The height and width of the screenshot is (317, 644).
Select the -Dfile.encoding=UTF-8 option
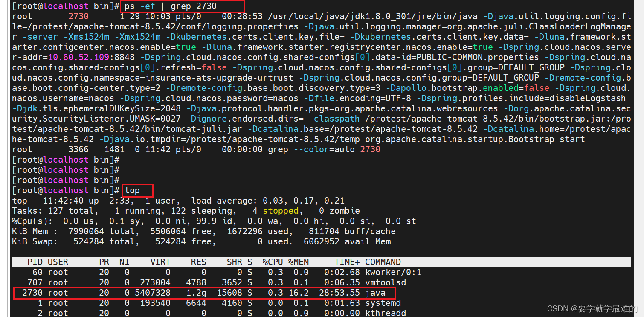(357, 99)
